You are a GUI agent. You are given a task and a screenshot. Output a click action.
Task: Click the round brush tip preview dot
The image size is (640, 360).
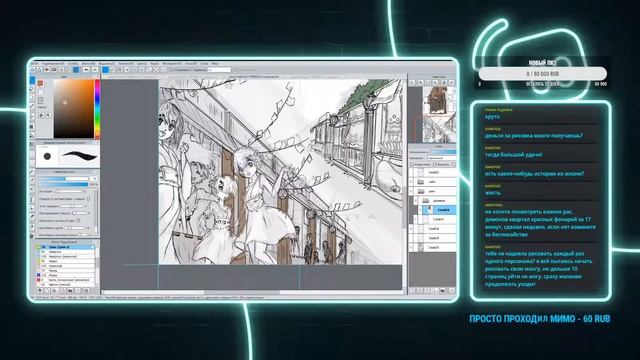(47, 156)
